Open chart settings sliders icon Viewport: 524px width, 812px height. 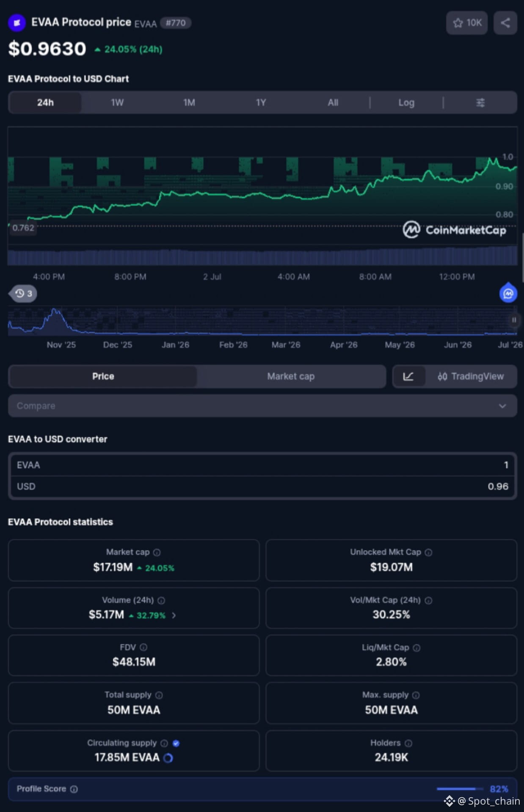[480, 103]
